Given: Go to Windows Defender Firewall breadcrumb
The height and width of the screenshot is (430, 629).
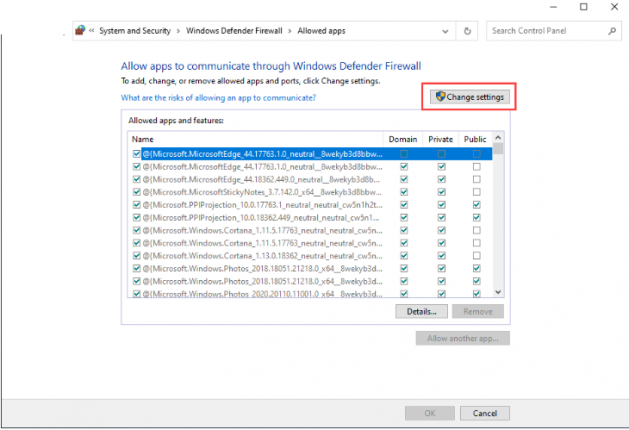Looking at the screenshot, I should [x=234, y=31].
